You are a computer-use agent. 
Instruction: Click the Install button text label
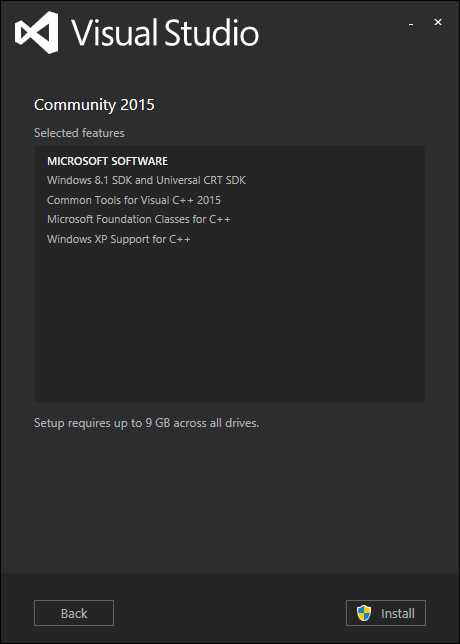coord(398,614)
